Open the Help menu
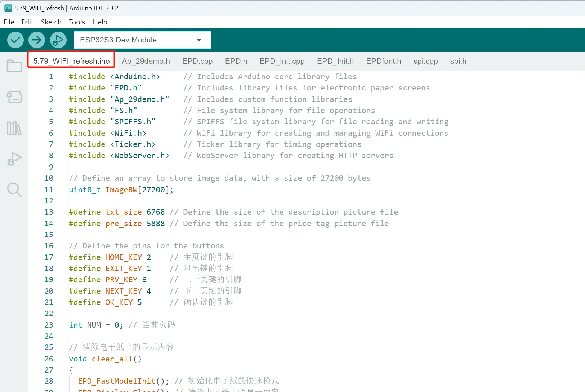This screenshot has height=392, width=585. (100, 22)
